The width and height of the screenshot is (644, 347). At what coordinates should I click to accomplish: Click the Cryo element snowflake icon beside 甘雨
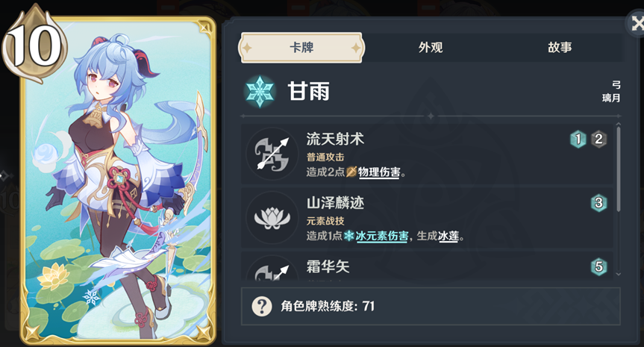point(260,92)
